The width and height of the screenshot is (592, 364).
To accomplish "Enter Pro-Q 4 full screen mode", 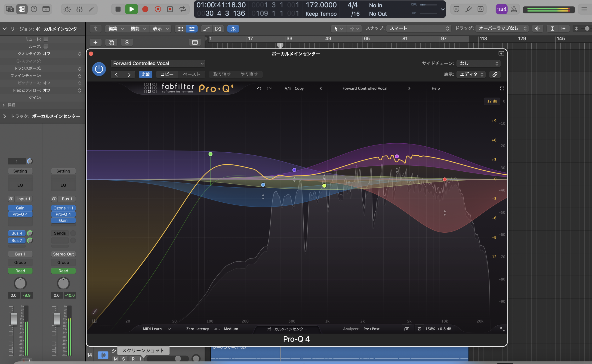I will coord(502,88).
